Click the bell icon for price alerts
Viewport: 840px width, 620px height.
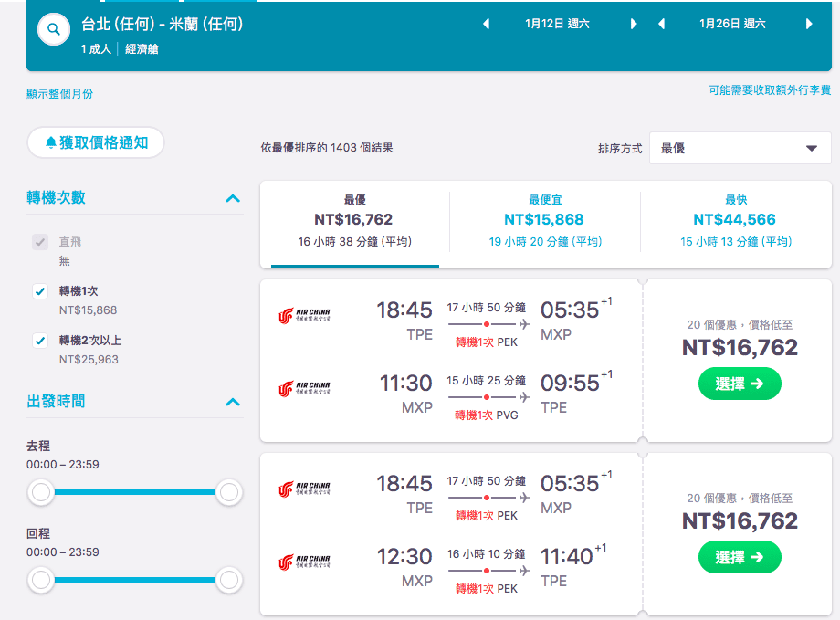[51, 142]
